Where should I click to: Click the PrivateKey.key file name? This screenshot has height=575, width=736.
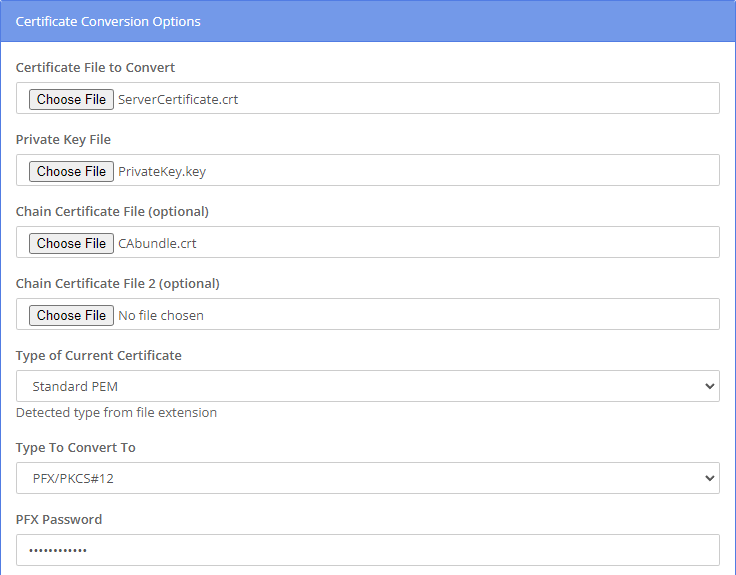coord(162,171)
